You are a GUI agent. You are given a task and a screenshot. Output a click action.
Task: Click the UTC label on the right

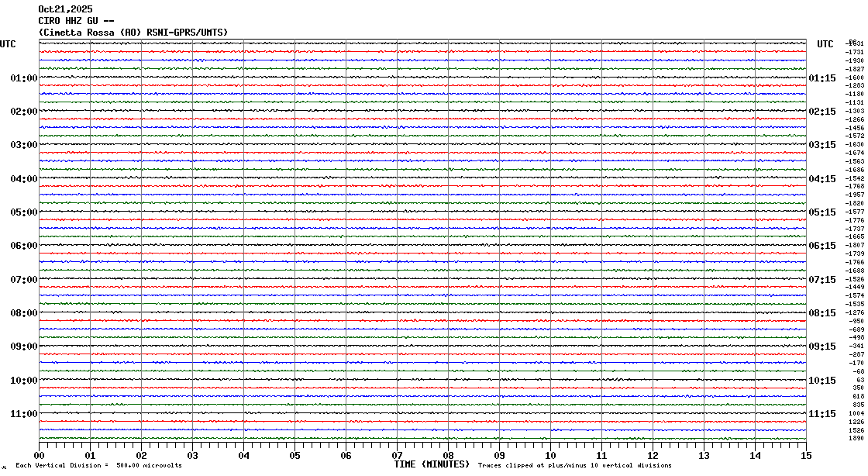tap(825, 44)
